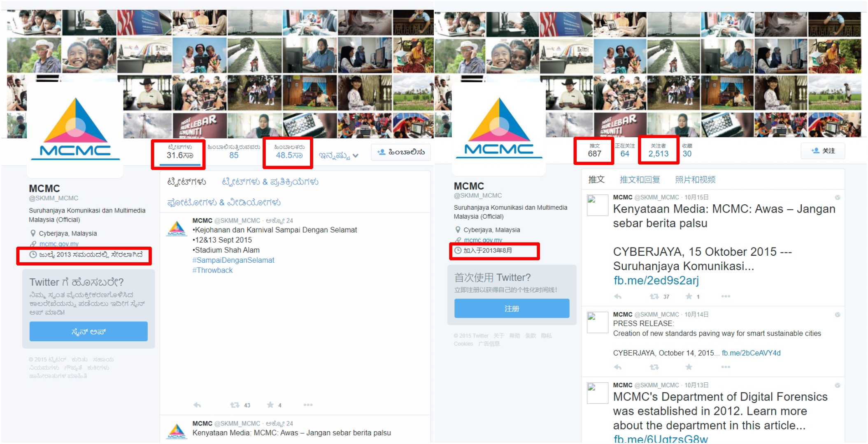Open the 推文 687 tweets count
868x444 pixels.
point(594,150)
